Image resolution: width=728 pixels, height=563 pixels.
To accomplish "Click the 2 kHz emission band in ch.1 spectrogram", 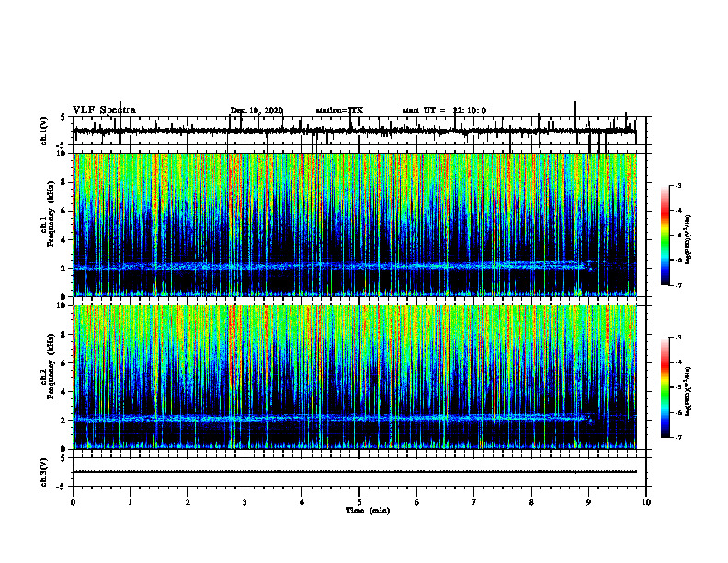I will (x=330, y=266).
